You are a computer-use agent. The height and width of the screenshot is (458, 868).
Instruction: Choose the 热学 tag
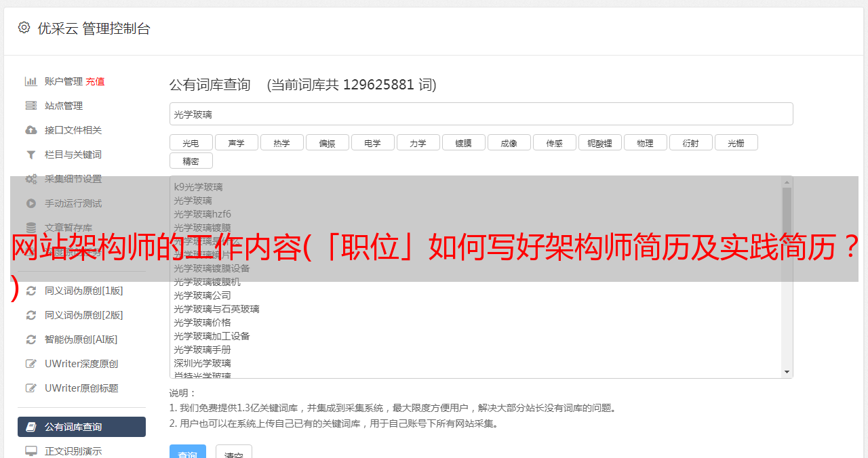281,142
